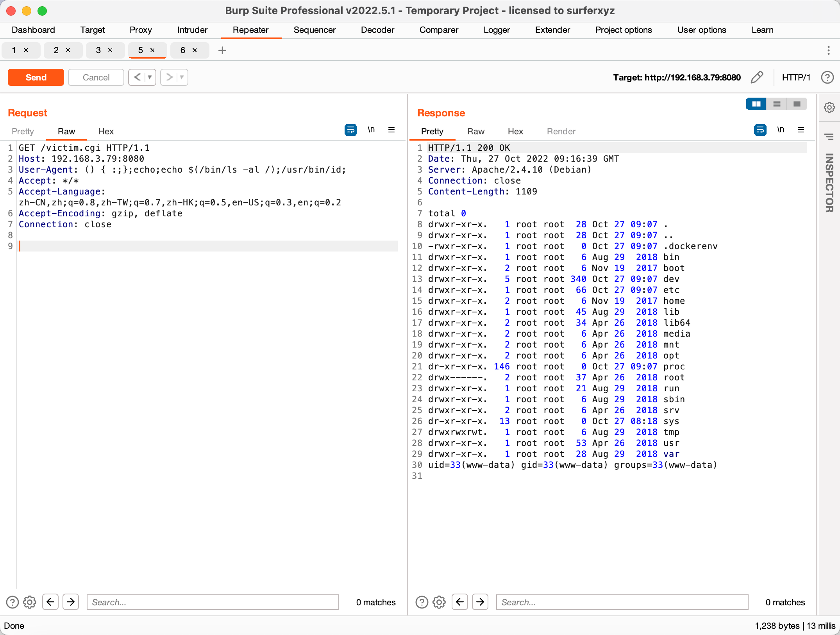The width and height of the screenshot is (840, 635).
Task: Switch to the Intruder tab
Action: coord(192,30)
